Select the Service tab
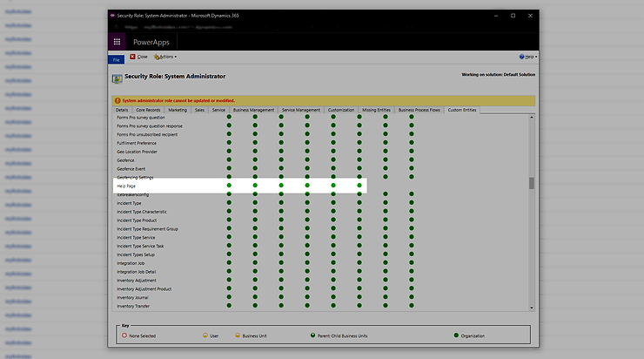This screenshot has width=644, height=359. pos(218,110)
